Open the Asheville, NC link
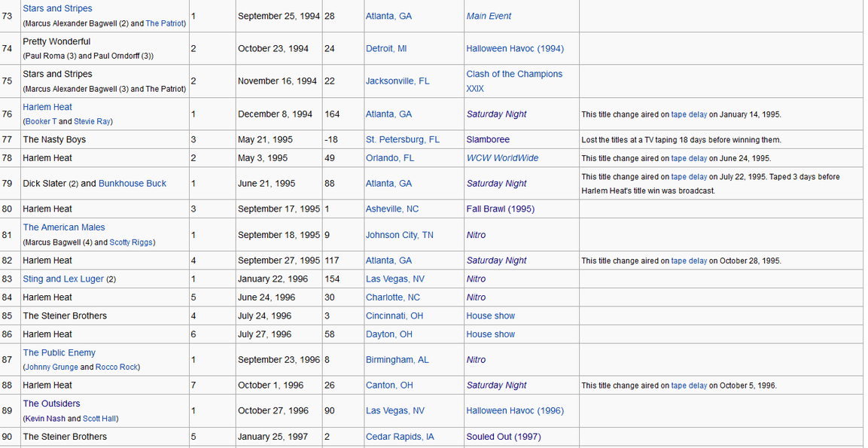Image resolution: width=868 pixels, height=448 pixels. (x=392, y=209)
